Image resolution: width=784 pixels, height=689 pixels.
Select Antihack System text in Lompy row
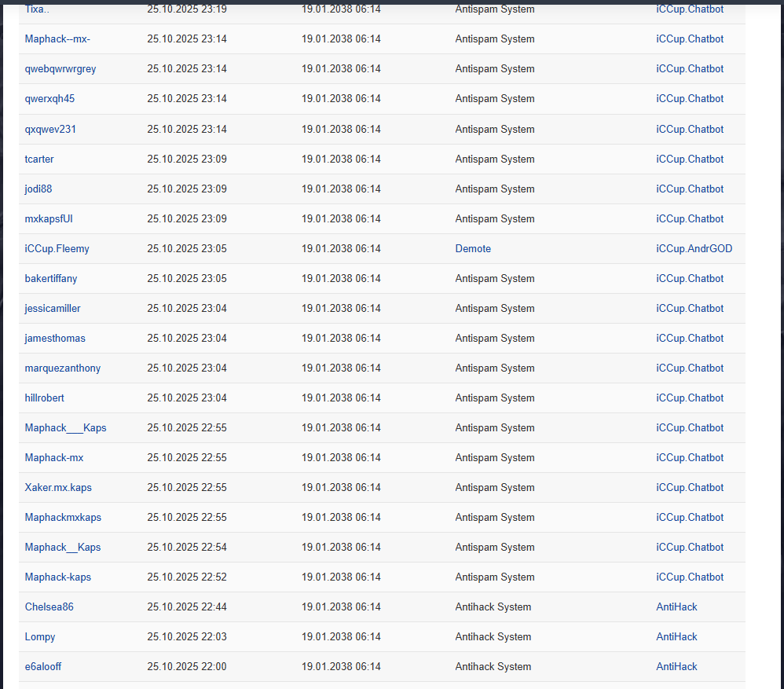click(x=493, y=637)
